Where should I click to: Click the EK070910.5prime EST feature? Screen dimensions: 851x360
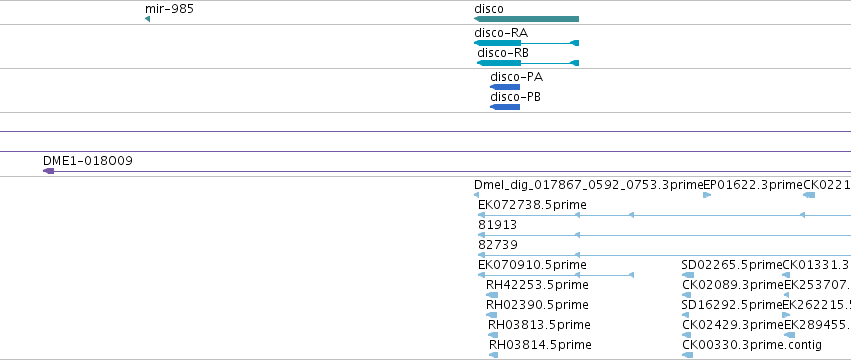[556, 275]
